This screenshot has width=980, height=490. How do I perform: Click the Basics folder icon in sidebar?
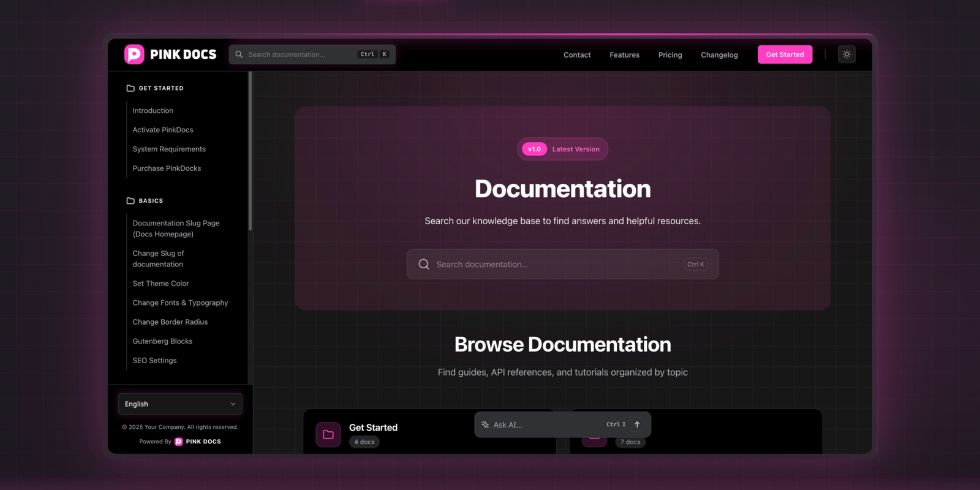[x=130, y=201]
